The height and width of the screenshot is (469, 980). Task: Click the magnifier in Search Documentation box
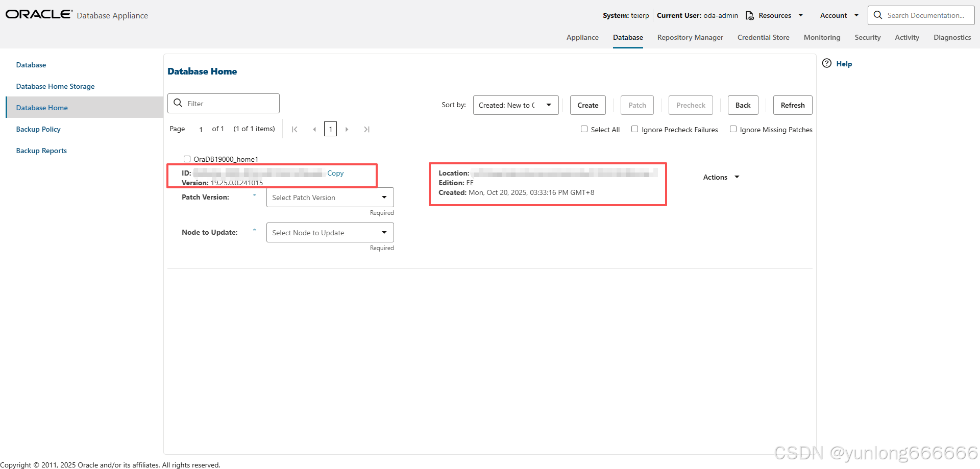pyautogui.click(x=878, y=15)
